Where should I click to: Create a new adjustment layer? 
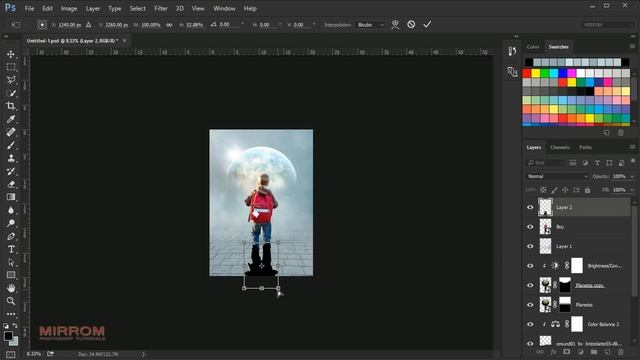click(580, 352)
